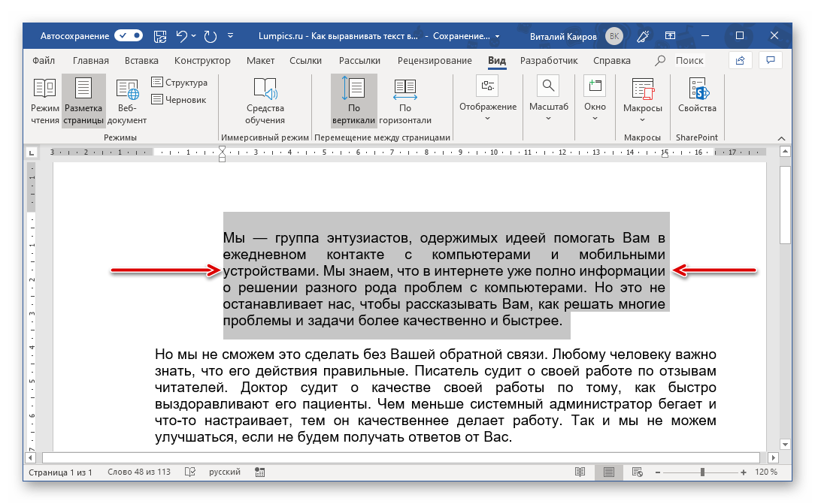Image resolution: width=815 pixels, height=504 pixels.
Task: Click the Undo arrow icon
Action: click(x=181, y=35)
